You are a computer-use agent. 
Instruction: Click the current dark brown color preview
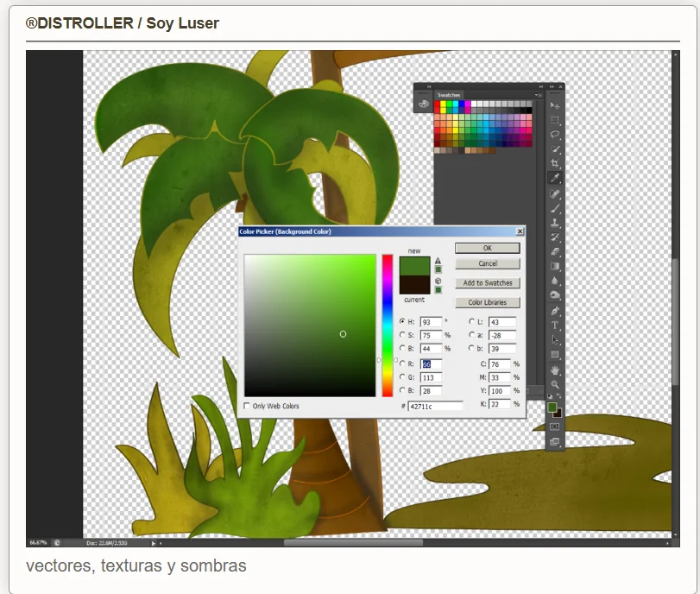414,285
